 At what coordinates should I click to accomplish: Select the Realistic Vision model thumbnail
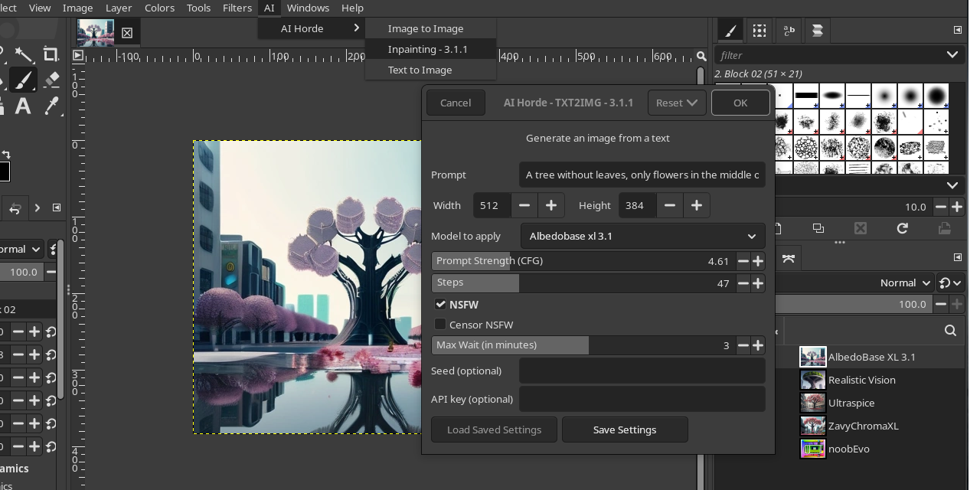point(812,380)
